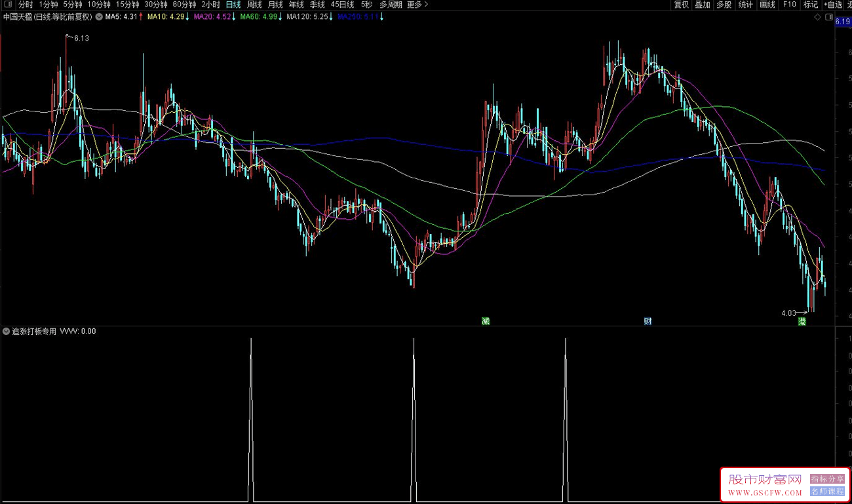The width and height of the screenshot is (852, 504).
Task: Open 画线 drawing tools
Action: click(767, 5)
